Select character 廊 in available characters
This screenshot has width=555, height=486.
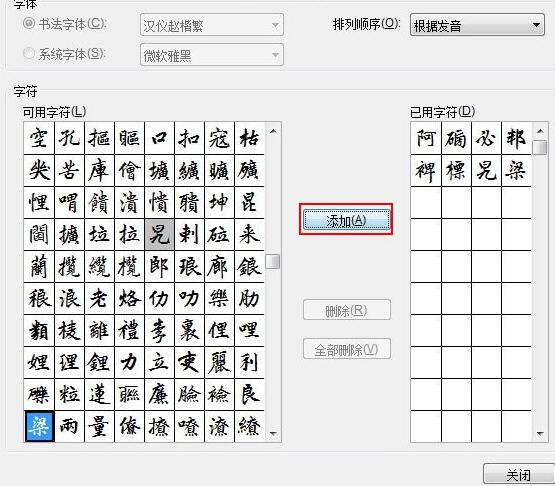tap(219, 267)
